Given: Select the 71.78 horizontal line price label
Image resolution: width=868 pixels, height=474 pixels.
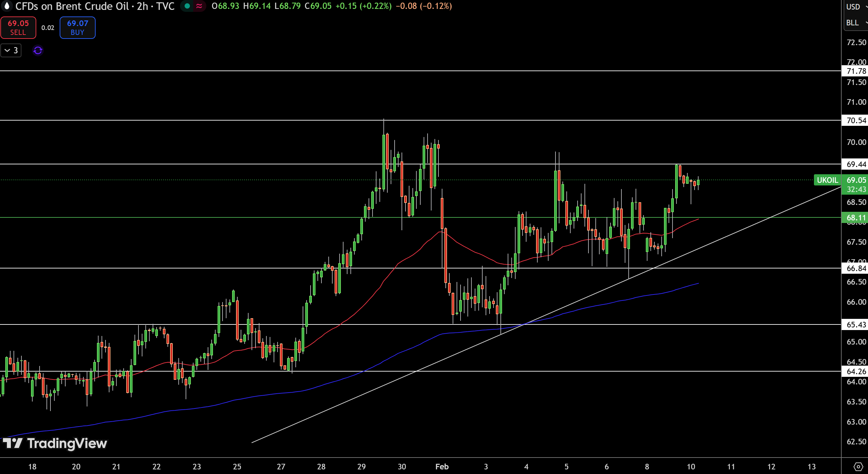Looking at the screenshot, I should (855, 71).
